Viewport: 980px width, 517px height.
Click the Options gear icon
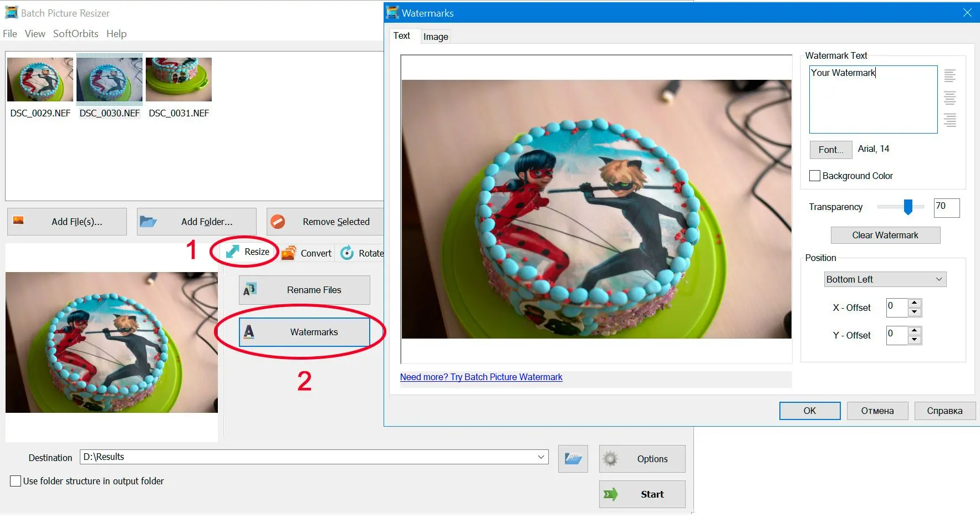pyautogui.click(x=610, y=459)
